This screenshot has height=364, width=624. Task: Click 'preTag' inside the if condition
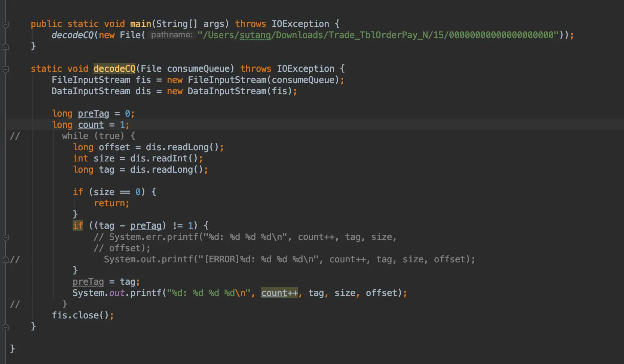tap(146, 226)
